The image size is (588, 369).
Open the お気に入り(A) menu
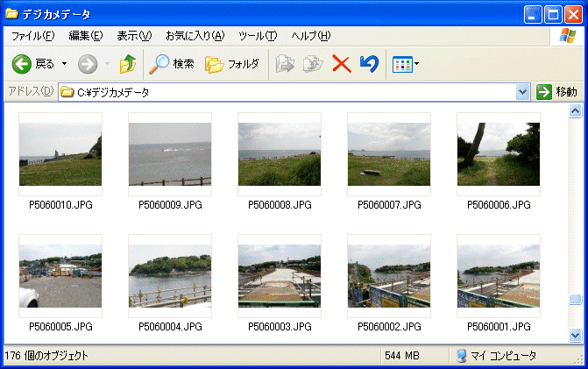point(195,36)
